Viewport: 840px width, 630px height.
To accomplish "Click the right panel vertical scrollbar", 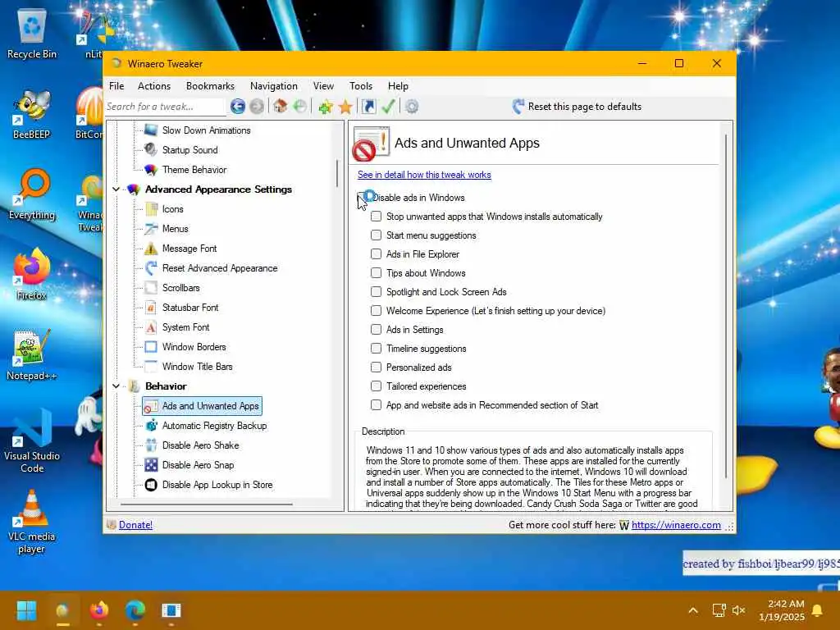I will (x=726, y=305).
